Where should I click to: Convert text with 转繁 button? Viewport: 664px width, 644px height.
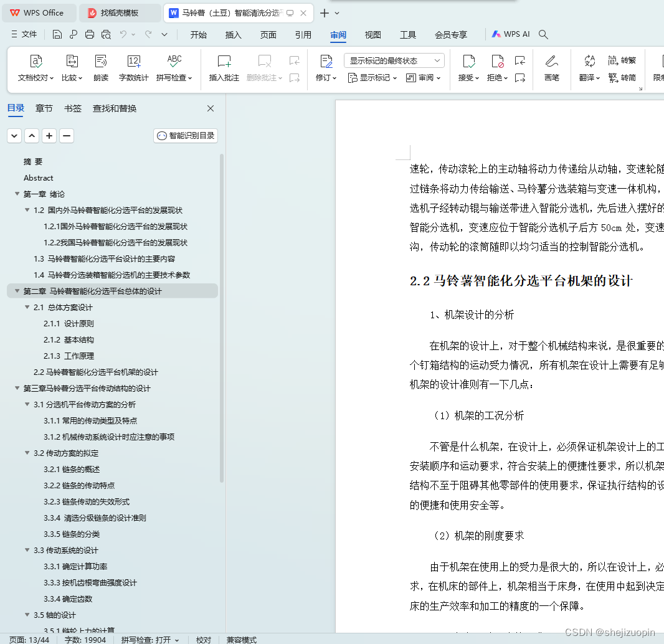pyautogui.click(x=622, y=60)
